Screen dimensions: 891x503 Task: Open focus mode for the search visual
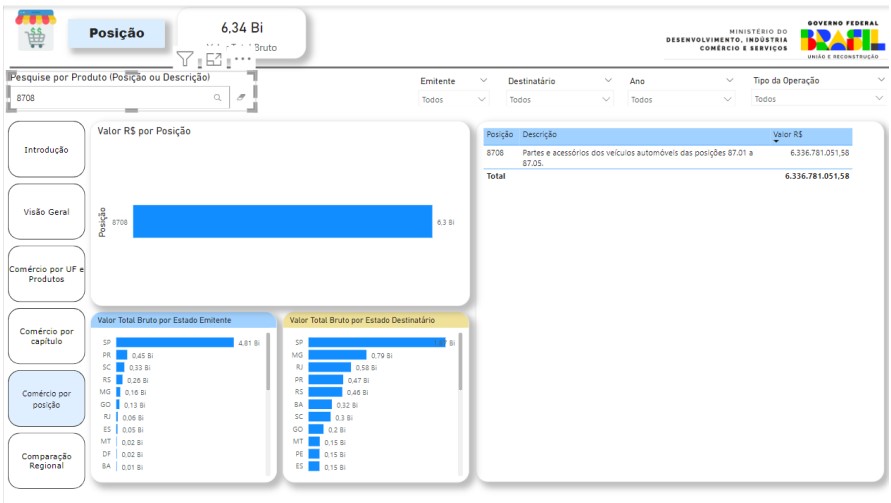(x=213, y=59)
